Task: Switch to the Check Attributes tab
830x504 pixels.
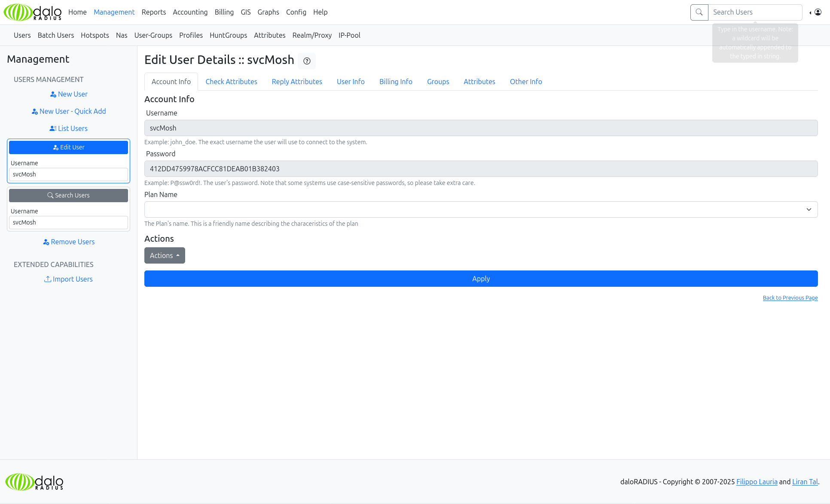Action: pos(231,82)
